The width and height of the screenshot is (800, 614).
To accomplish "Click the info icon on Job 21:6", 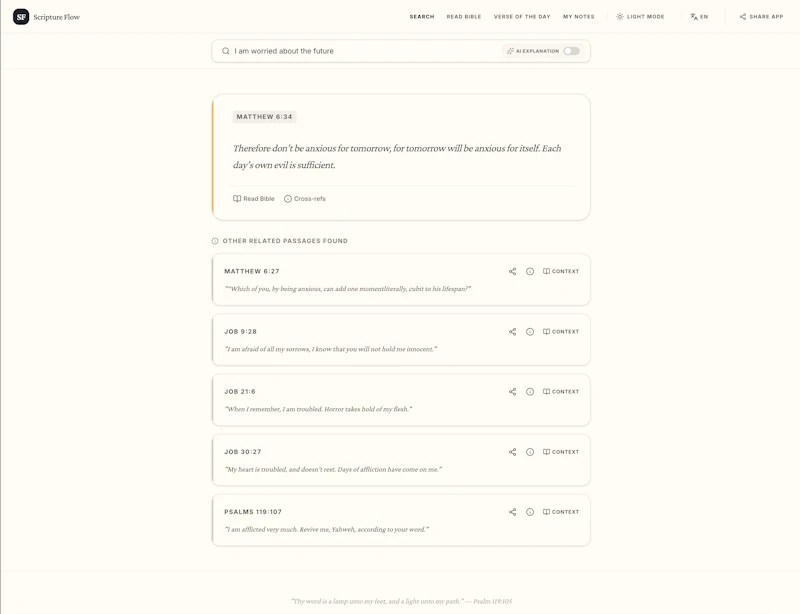I will 530,391.
